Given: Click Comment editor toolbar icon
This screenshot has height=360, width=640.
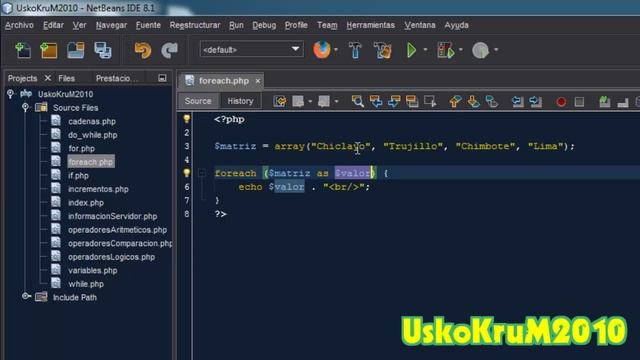Looking at the screenshot, I should click(605, 101).
